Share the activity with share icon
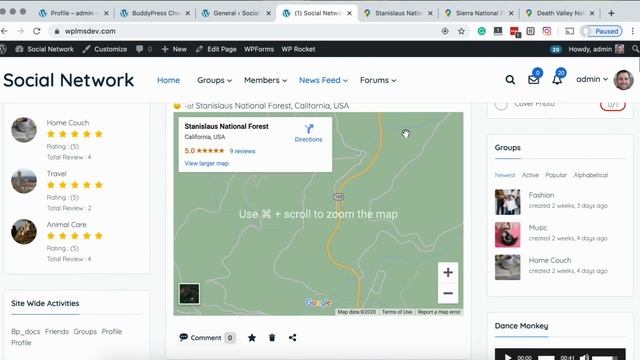This screenshot has width=640, height=360. 292,338
